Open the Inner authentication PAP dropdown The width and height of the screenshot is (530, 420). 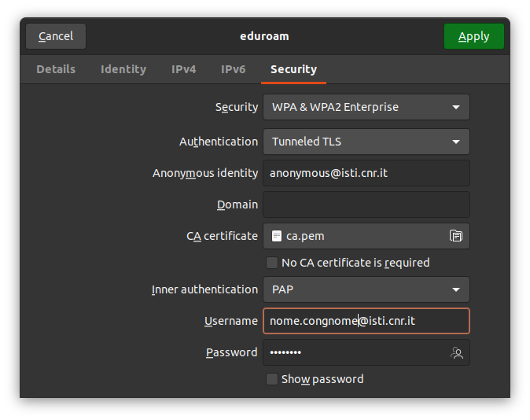click(x=366, y=289)
